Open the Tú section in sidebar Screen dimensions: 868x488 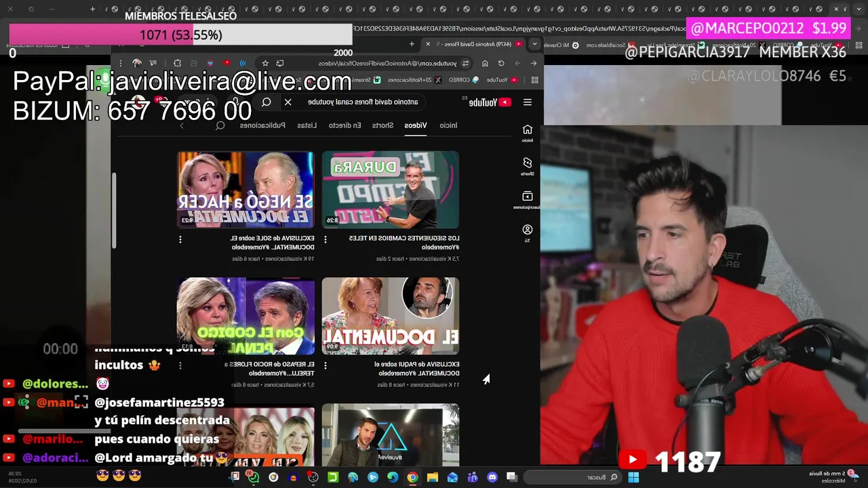[528, 233]
